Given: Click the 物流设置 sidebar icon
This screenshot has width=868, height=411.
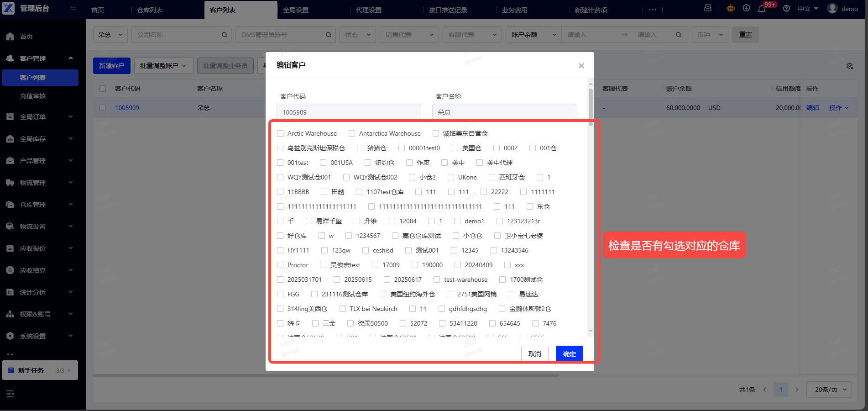Looking at the screenshot, I should [10, 227].
